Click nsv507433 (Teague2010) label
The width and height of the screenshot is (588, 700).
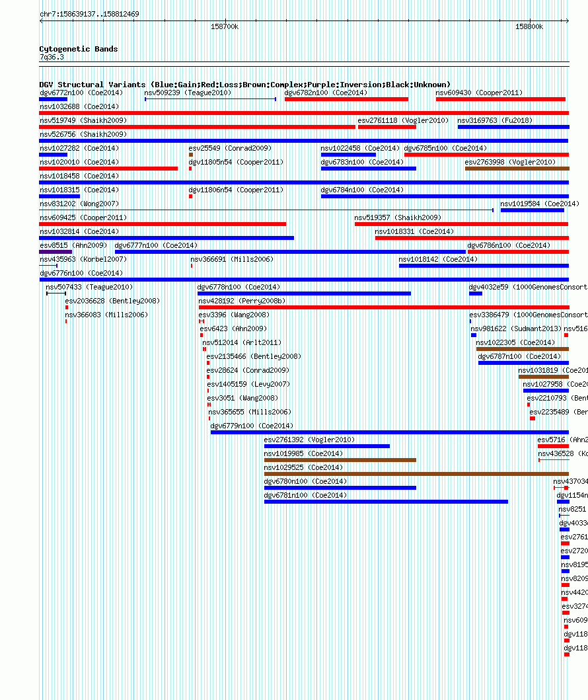pyautogui.click(x=89, y=287)
